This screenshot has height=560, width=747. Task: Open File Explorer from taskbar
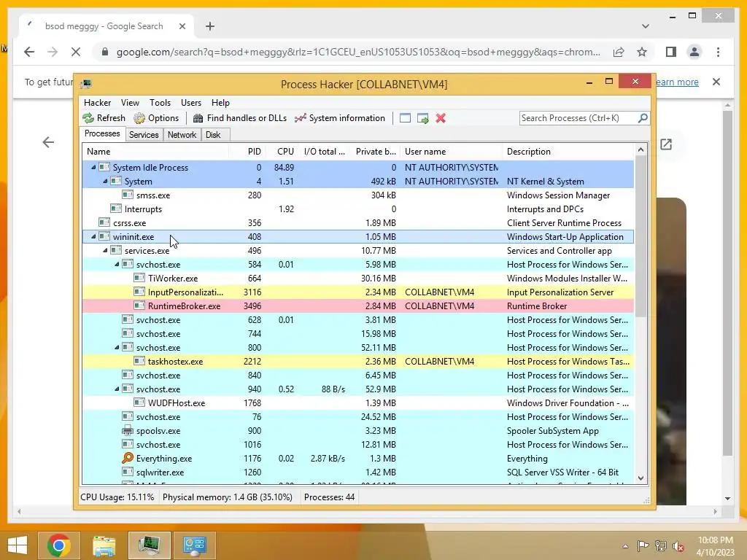tap(104, 545)
